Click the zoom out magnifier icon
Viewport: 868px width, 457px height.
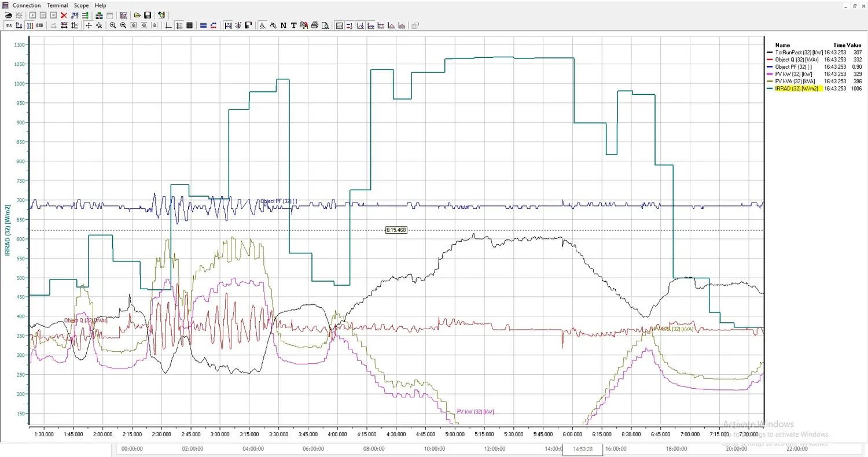123,25
